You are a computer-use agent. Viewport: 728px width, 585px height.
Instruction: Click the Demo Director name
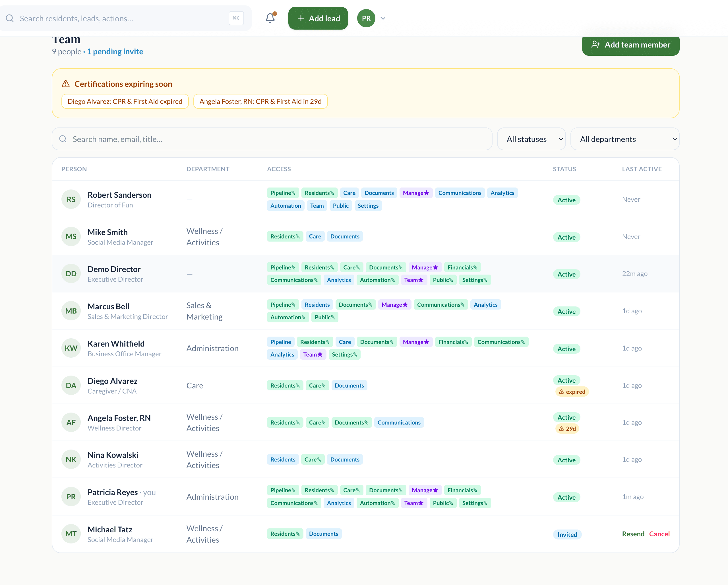pyautogui.click(x=114, y=269)
